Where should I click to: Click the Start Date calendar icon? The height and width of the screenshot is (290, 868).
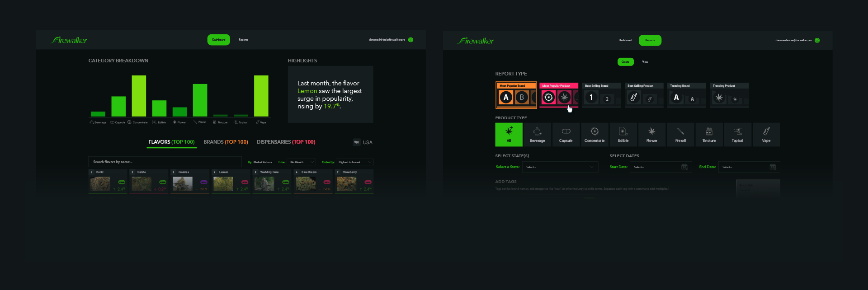(x=684, y=167)
